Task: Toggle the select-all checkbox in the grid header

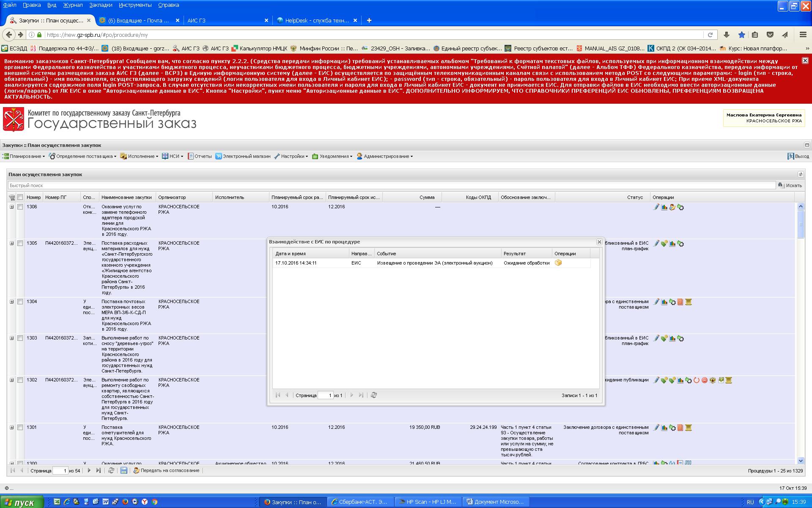Action: [x=20, y=197]
